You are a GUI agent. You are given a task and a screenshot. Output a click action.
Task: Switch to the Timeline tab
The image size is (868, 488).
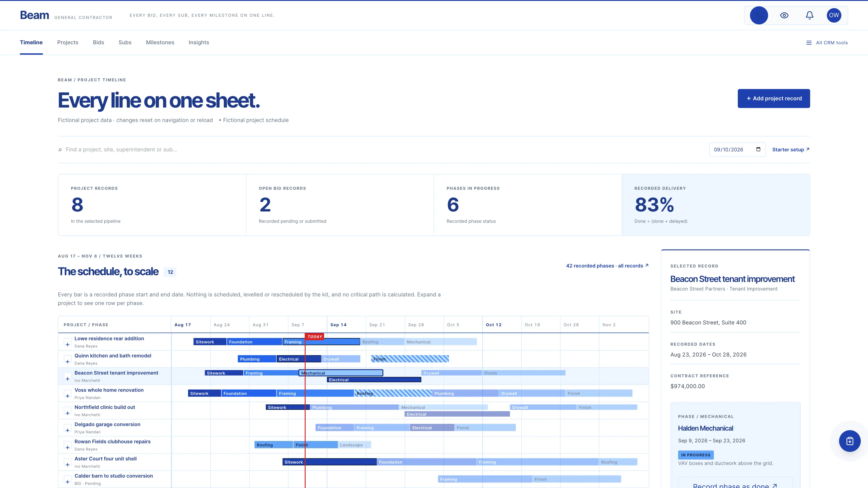coord(31,42)
